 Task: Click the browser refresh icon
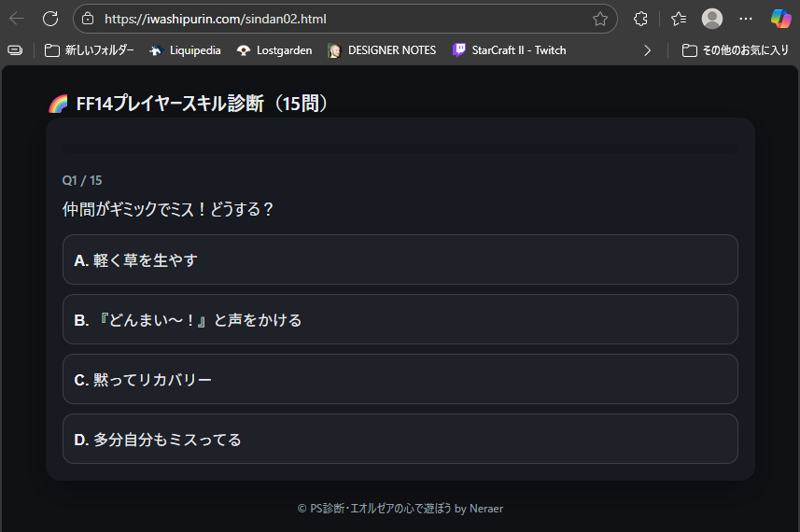[x=50, y=19]
